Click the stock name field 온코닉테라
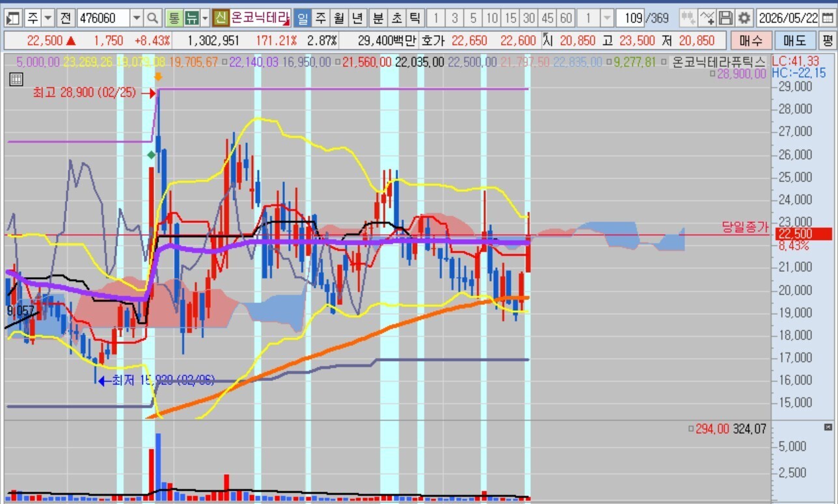Viewport: 838px width, 504px height. (260, 18)
